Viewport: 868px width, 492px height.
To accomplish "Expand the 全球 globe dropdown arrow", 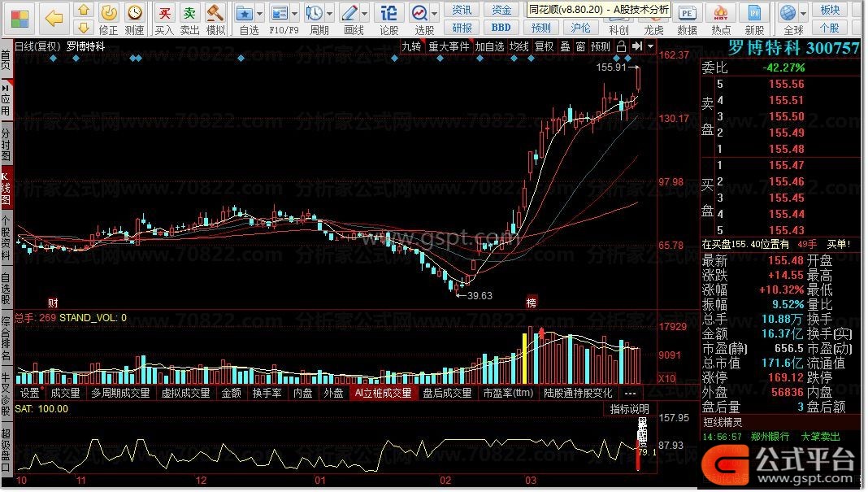I will pyautogui.click(x=803, y=13).
